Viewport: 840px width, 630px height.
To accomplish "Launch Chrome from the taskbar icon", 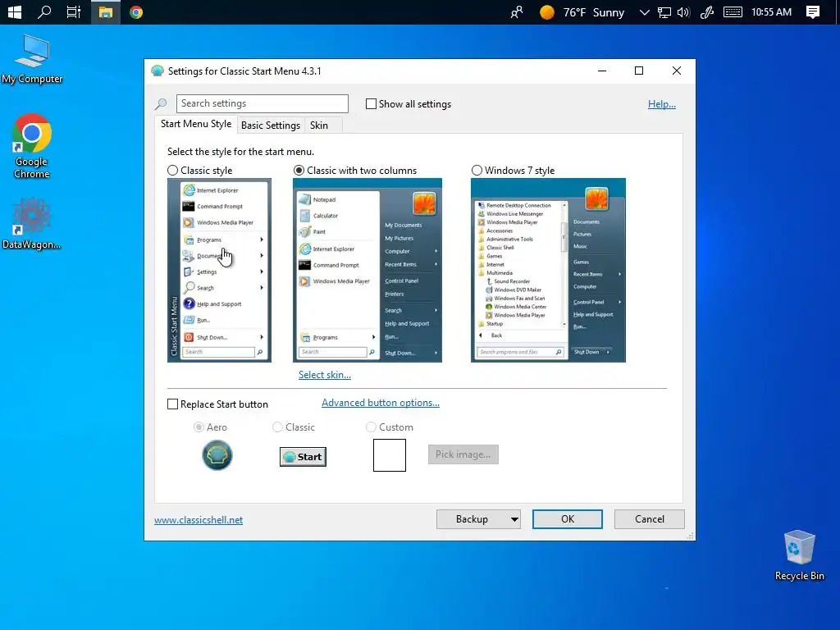I will point(136,11).
